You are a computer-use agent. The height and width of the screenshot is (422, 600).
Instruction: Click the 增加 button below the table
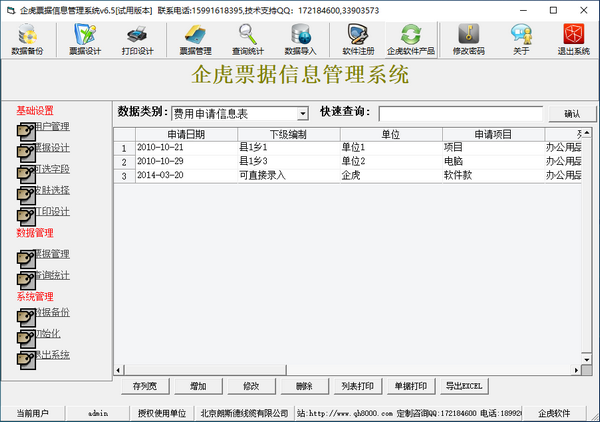[198, 386]
